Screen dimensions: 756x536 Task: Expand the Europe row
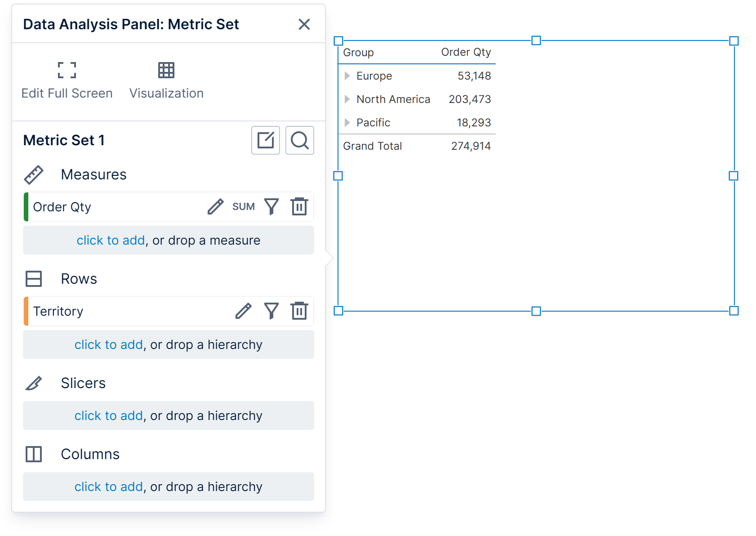coord(347,76)
